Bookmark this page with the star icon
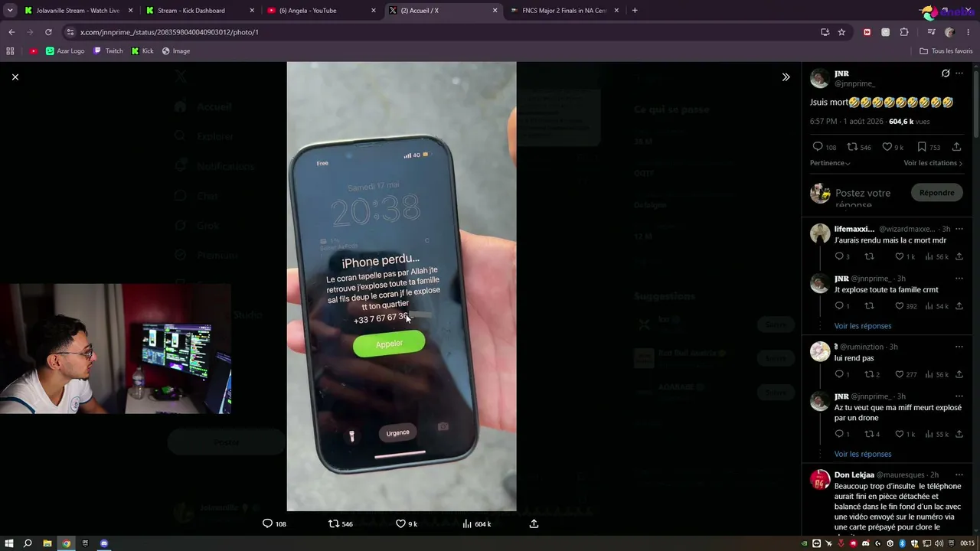This screenshot has width=980, height=551. (x=841, y=32)
